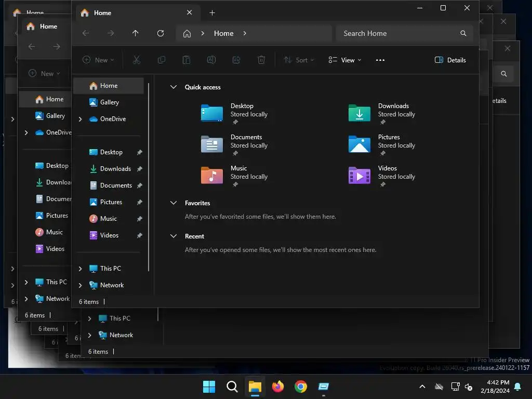532x399 pixels.
Task: Expand This PC in the front sidebar
Action: pyautogui.click(x=80, y=269)
